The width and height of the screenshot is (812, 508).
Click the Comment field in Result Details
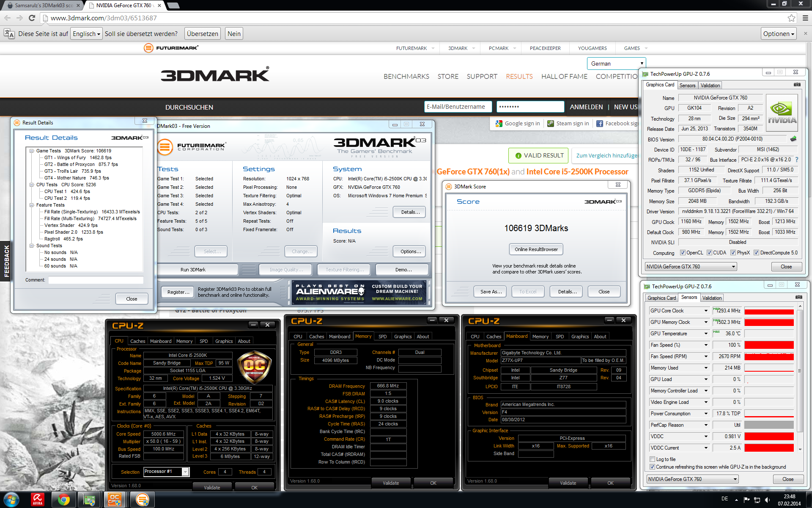96,280
